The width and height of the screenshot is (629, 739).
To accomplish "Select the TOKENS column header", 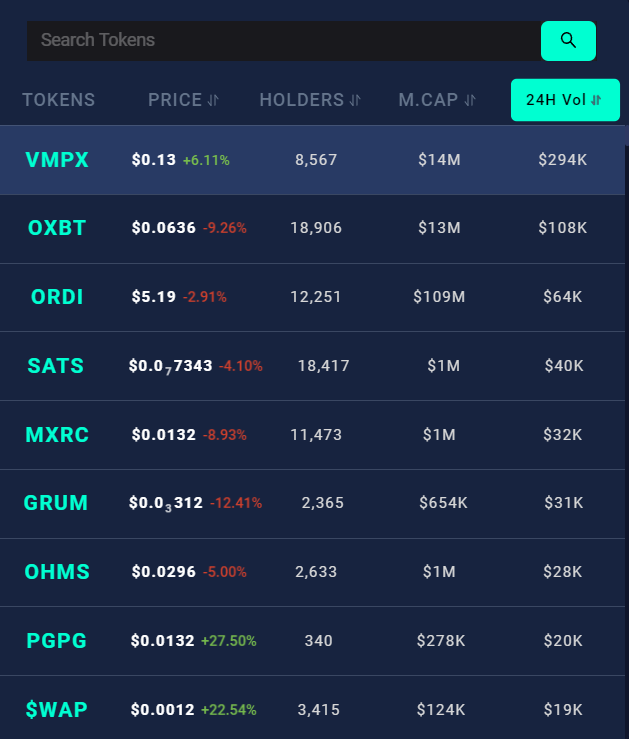I will 59,100.
